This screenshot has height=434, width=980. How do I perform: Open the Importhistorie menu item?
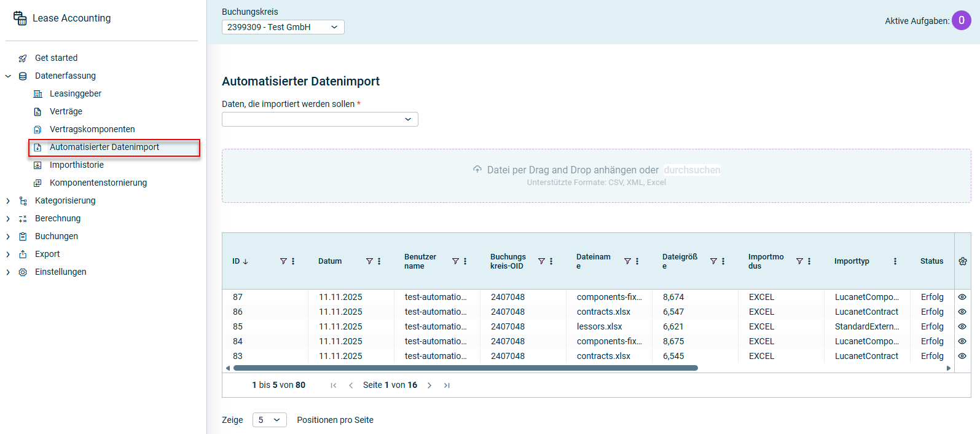pyautogui.click(x=77, y=165)
